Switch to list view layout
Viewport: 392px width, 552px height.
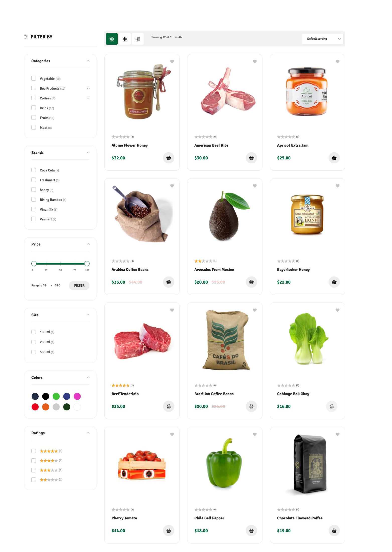(x=138, y=39)
